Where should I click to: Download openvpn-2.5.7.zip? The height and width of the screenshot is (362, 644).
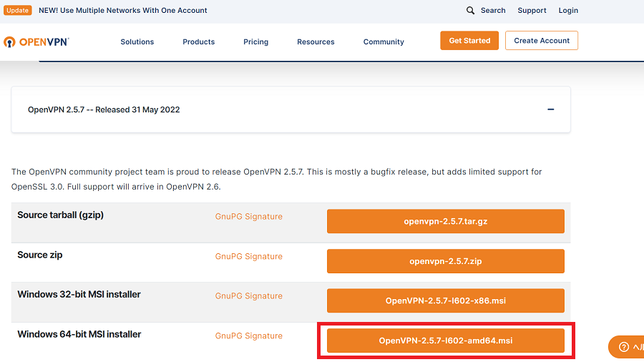coord(445,261)
